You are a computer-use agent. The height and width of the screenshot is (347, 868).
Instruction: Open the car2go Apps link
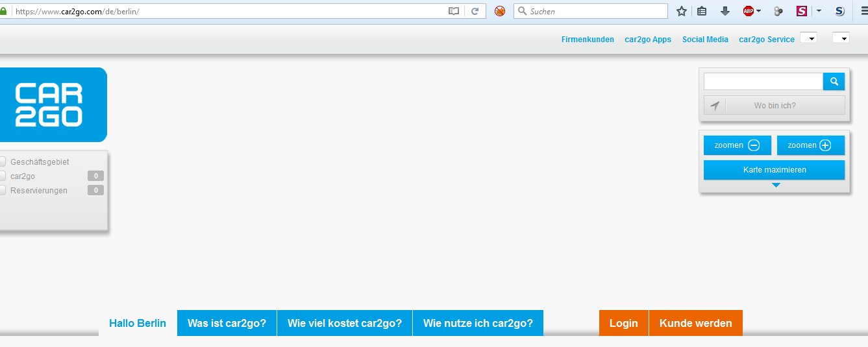[648, 40]
